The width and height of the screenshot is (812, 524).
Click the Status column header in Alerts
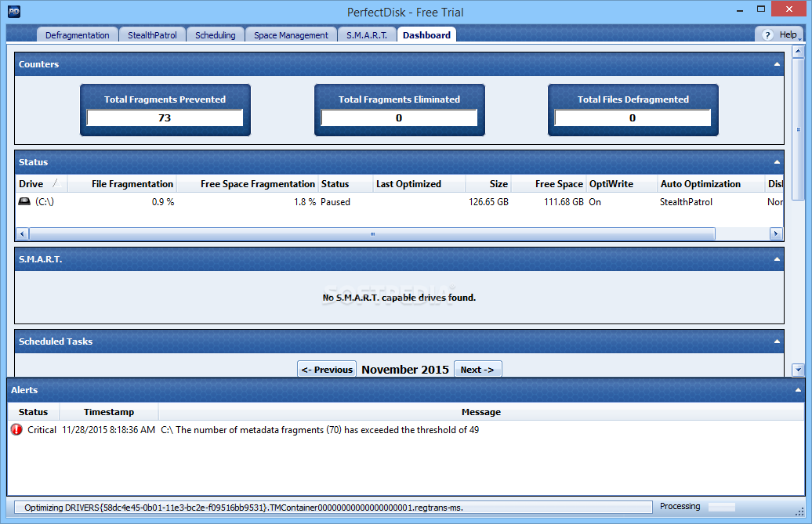(33, 412)
